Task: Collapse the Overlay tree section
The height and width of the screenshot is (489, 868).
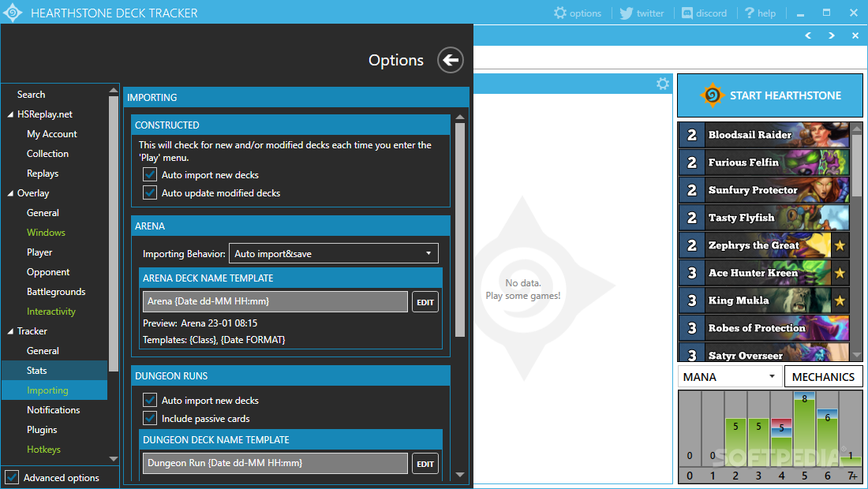Action: tap(10, 193)
